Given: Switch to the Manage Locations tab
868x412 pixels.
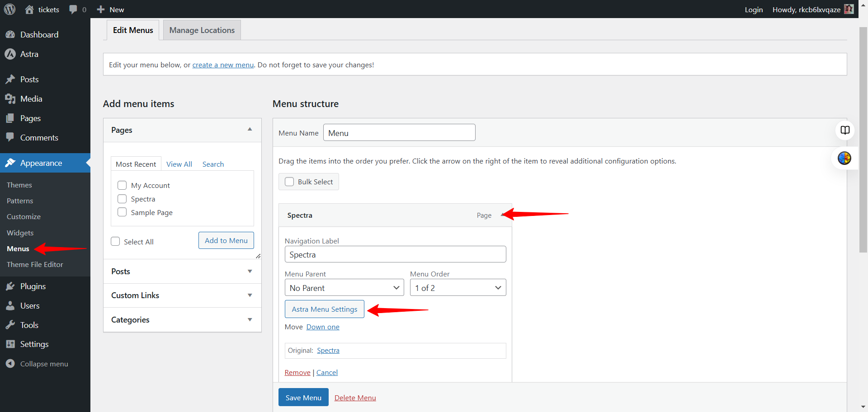Looking at the screenshot, I should coord(202,30).
